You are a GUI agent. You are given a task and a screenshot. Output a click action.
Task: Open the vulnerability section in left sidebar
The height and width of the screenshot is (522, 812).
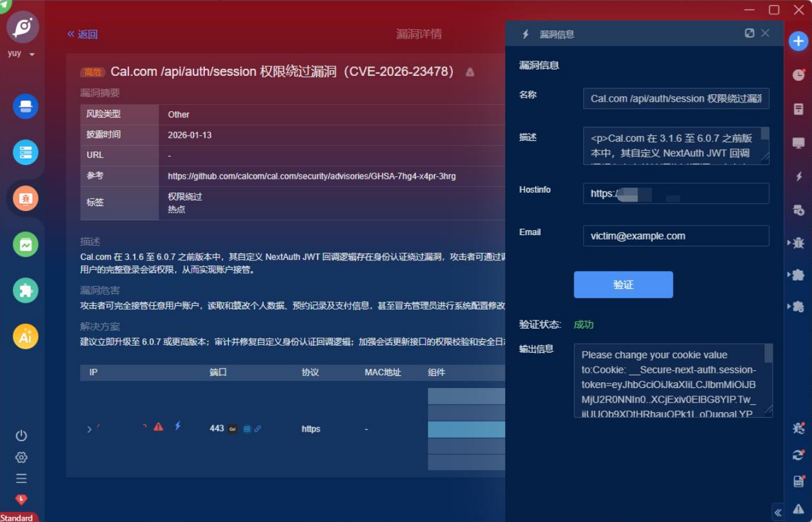(x=26, y=198)
